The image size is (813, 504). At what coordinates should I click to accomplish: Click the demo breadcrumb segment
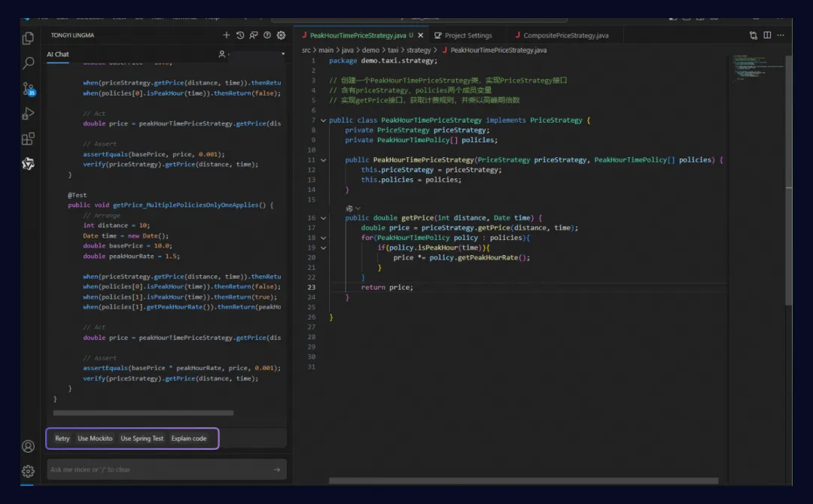370,50
